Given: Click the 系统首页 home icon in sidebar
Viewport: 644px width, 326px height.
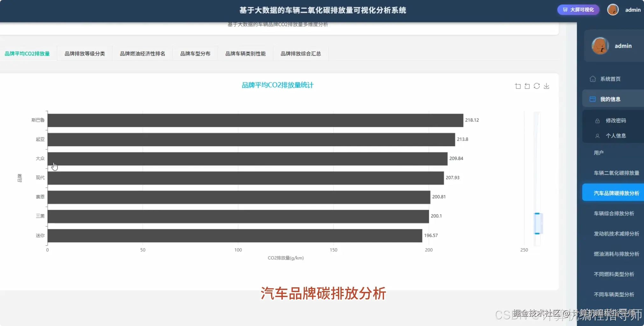Looking at the screenshot, I should (593, 78).
